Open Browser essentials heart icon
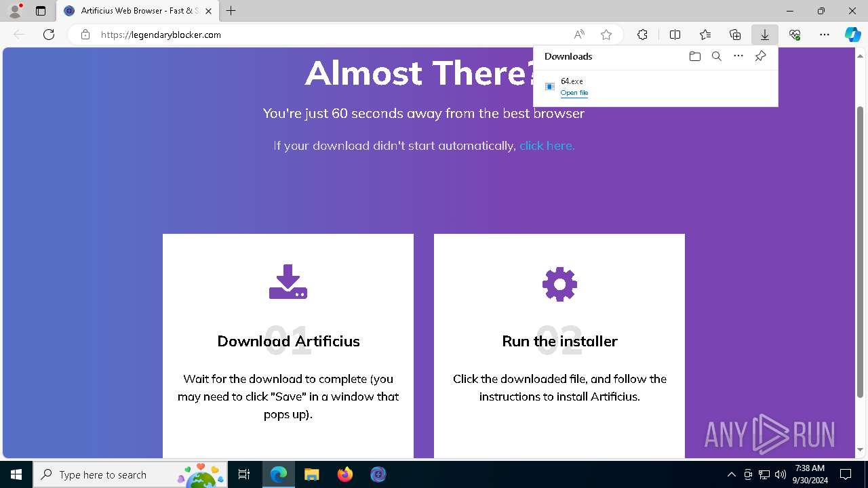Viewport: 868px width, 488px height. coord(795,35)
